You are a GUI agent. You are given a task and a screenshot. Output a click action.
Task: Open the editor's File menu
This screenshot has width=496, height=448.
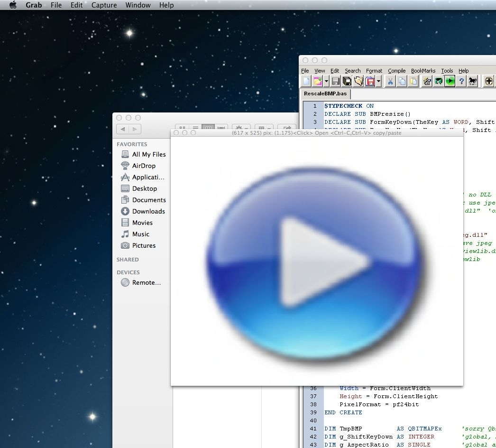click(x=305, y=71)
